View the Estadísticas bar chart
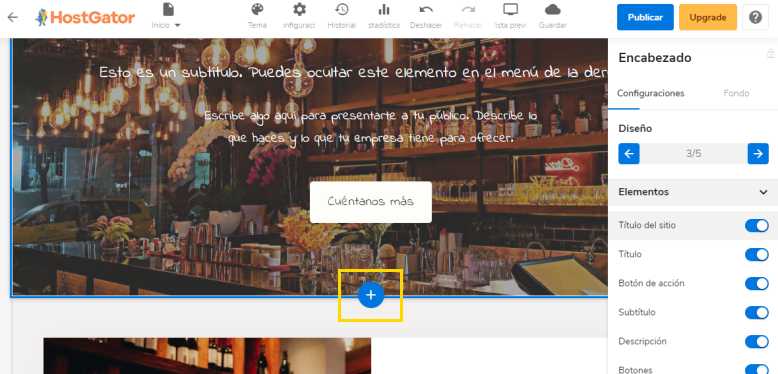778x374 pixels. point(384,16)
